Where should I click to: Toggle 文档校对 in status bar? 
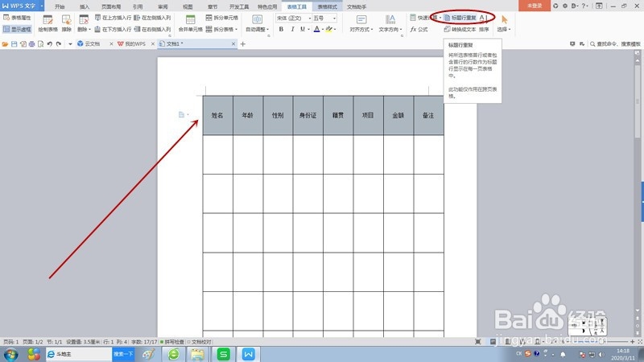click(199, 342)
